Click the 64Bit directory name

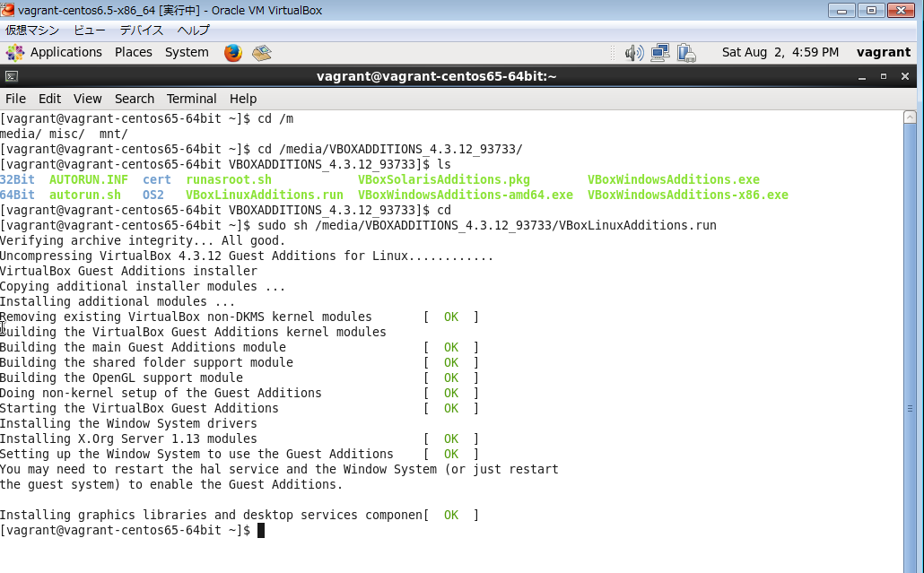click(17, 195)
